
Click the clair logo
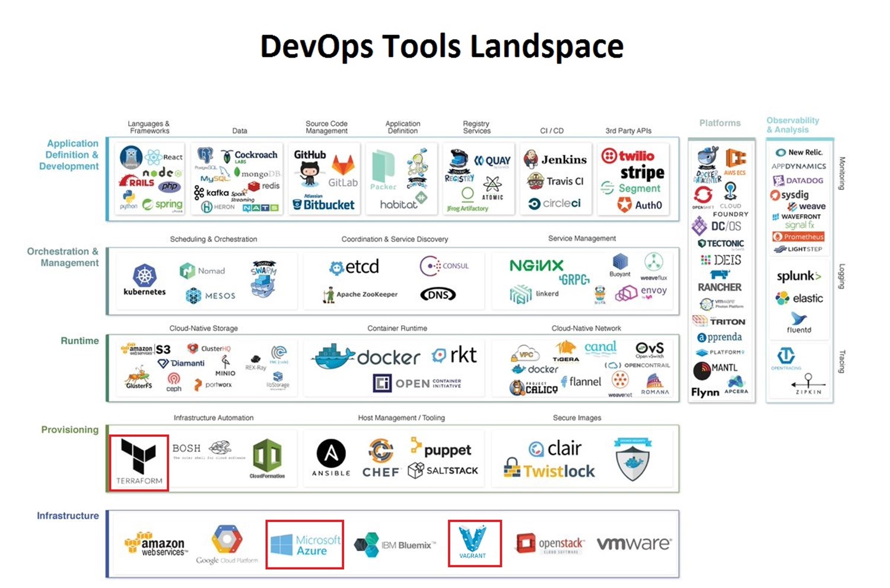[555, 449]
